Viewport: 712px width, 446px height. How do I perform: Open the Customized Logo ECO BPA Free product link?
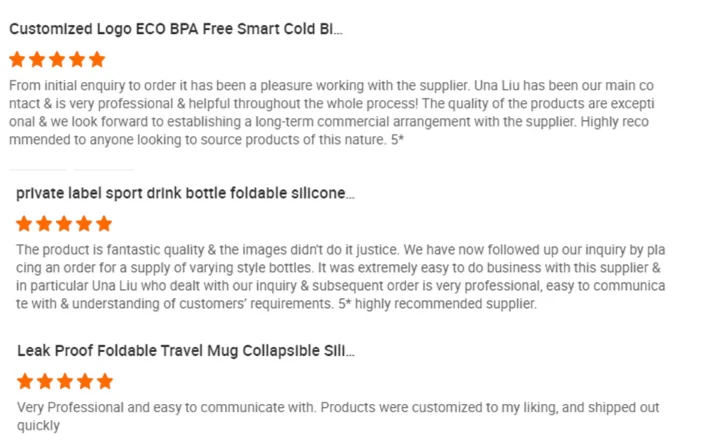(x=176, y=29)
